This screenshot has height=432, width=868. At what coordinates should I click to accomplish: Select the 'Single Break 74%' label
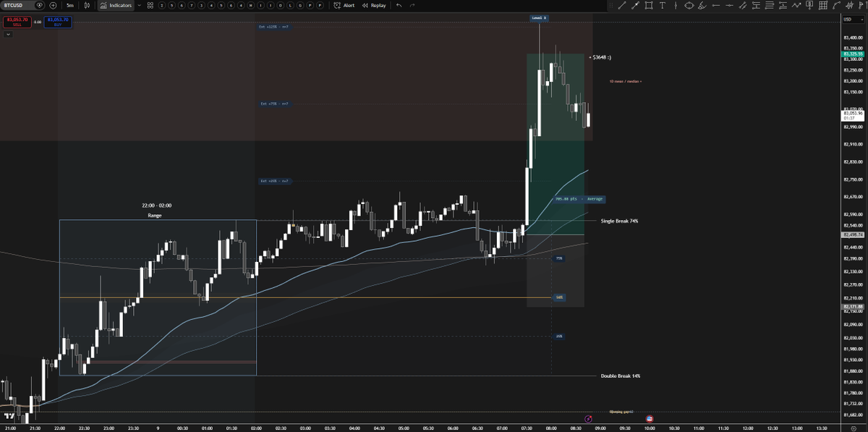tap(619, 221)
